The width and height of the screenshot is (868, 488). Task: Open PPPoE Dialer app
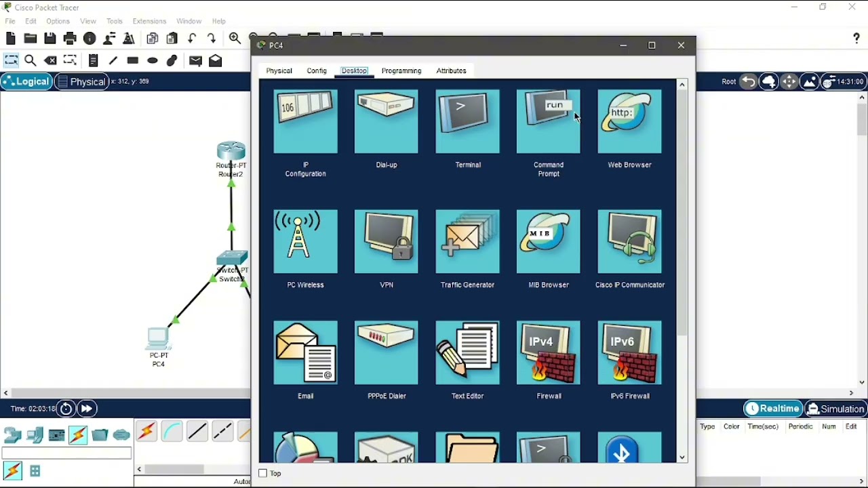387,353
